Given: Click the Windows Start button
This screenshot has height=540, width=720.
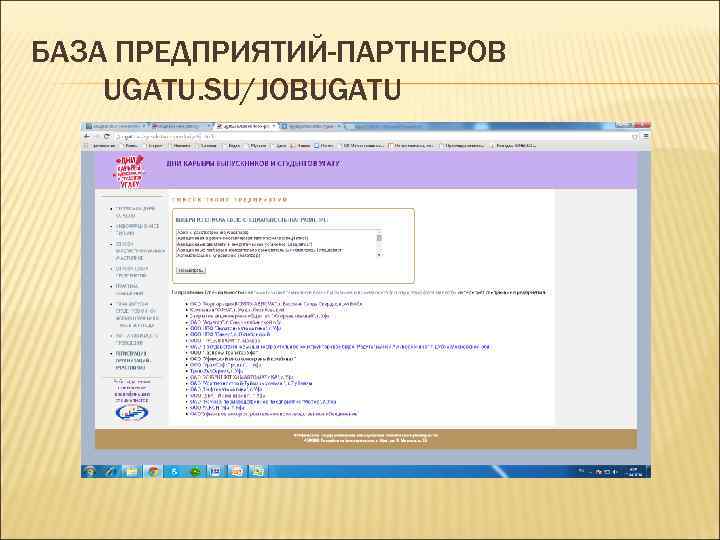Looking at the screenshot, I should (90, 471).
